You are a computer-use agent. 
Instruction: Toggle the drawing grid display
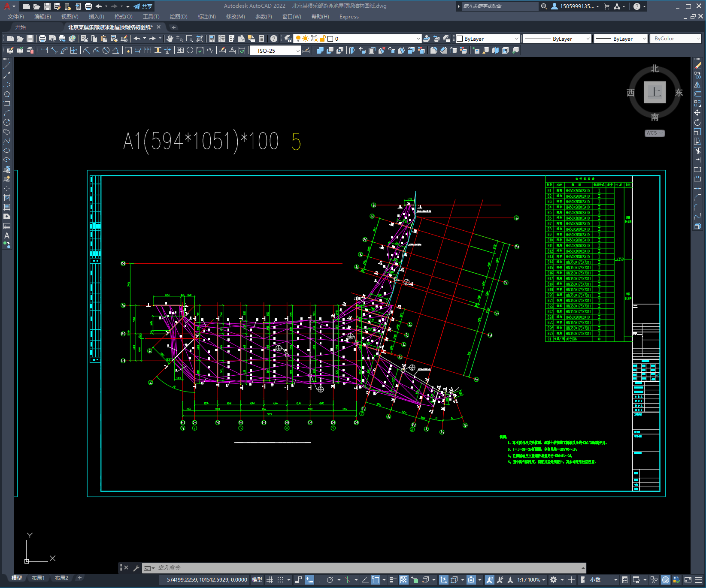pyautogui.click(x=270, y=580)
